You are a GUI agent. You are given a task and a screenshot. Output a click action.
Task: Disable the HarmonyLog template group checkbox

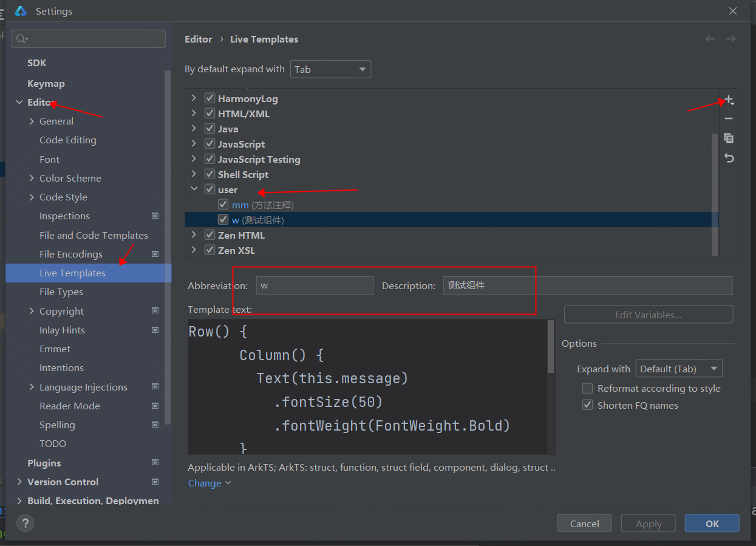click(x=210, y=98)
